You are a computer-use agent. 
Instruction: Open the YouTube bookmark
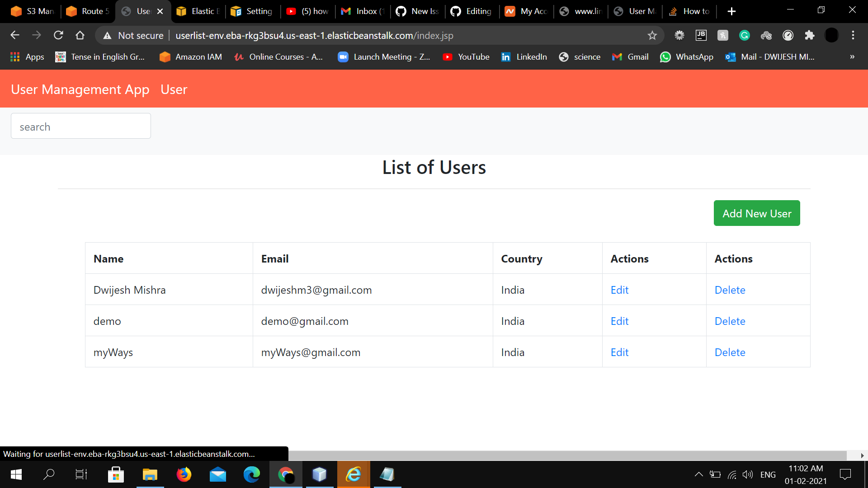click(x=466, y=57)
